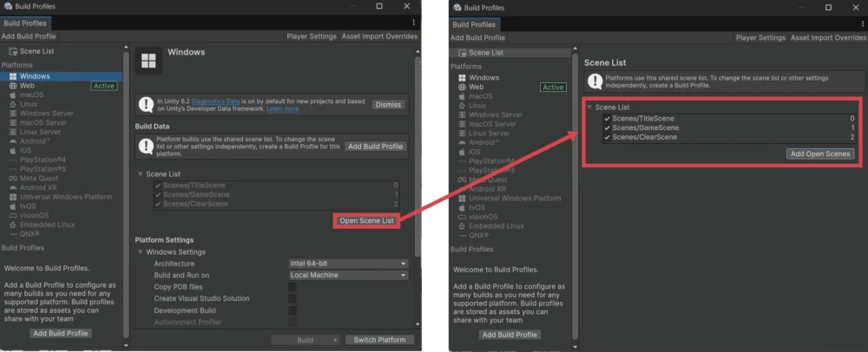Click the Embedded Linux icon in left window
The height and width of the screenshot is (352, 868).
point(12,225)
